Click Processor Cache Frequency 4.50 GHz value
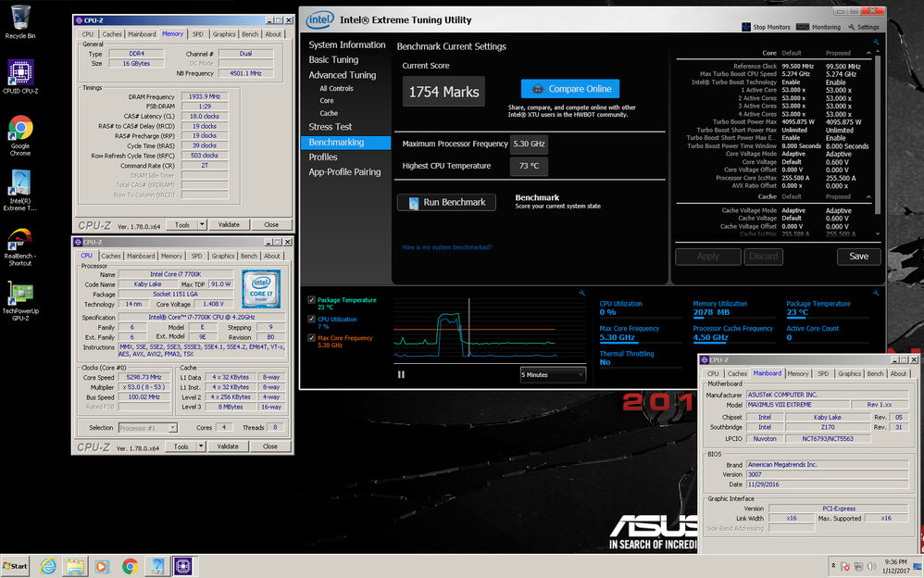The image size is (924, 578). coord(710,338)
